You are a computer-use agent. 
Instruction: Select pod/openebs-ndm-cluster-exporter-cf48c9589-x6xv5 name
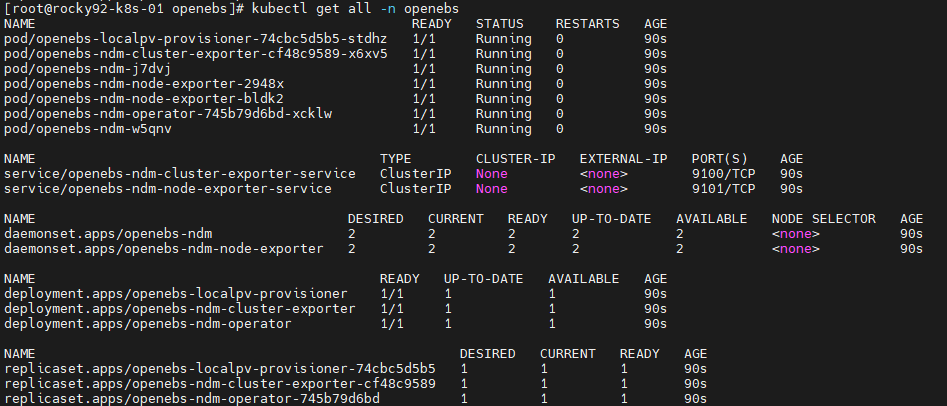pos(195,54)
